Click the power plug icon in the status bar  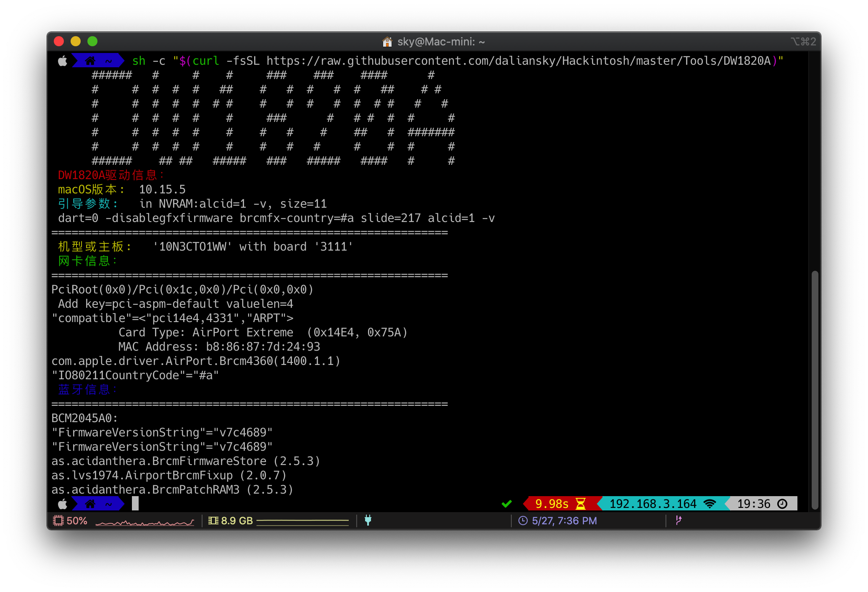click(x=368, y=520)
